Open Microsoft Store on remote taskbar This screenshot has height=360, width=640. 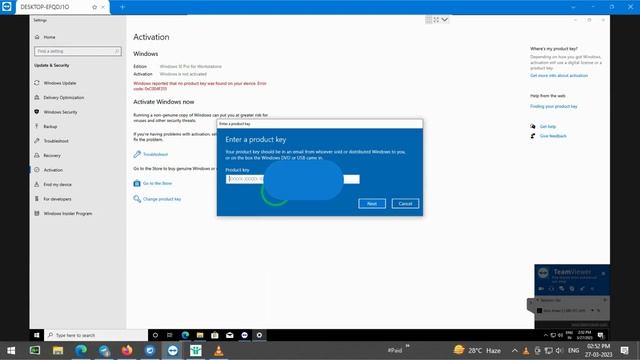click(x=215, y=335)
